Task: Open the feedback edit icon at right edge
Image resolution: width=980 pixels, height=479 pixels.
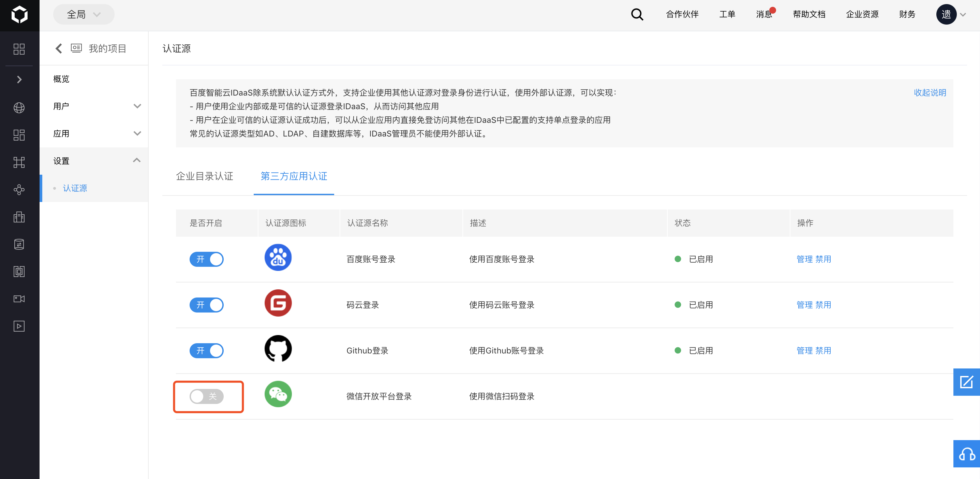Action: 966,382
